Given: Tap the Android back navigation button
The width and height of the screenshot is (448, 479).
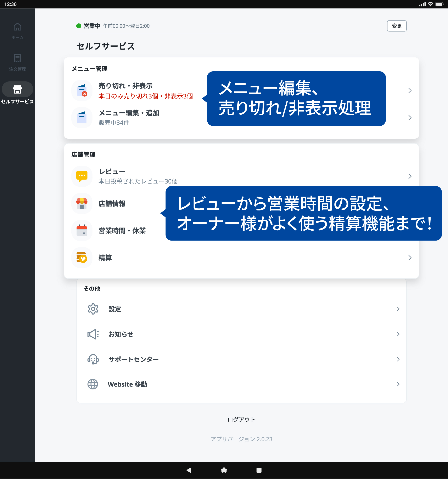Looking at the screenshot, I should click(x=189, y=470).
